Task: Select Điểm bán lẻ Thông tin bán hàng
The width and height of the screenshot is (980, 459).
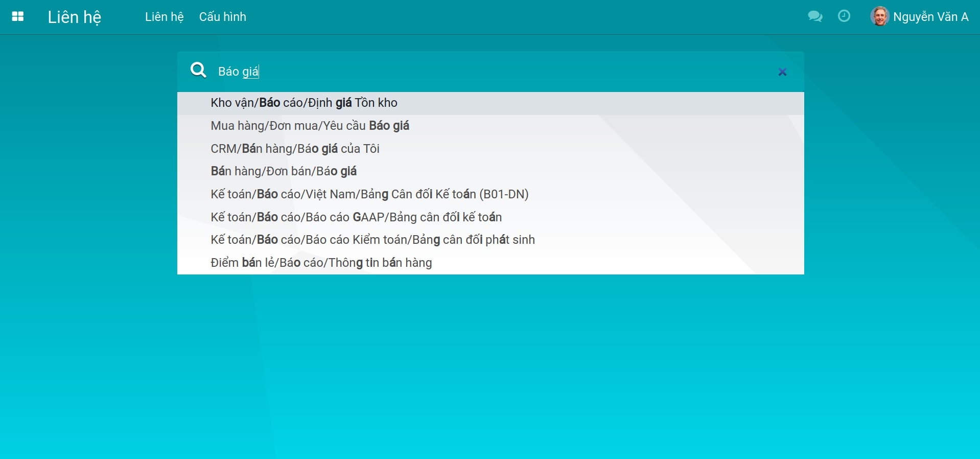Action: [x=321, y=263]
